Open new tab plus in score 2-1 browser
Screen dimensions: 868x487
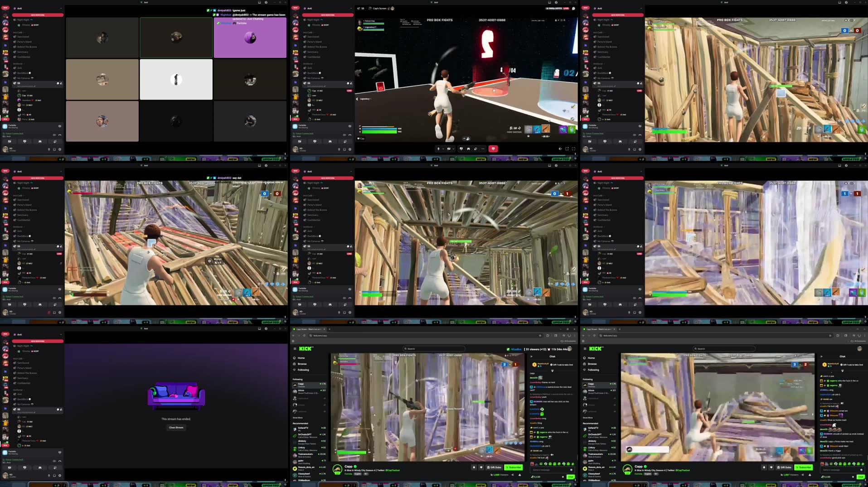(x=330, y=329)
